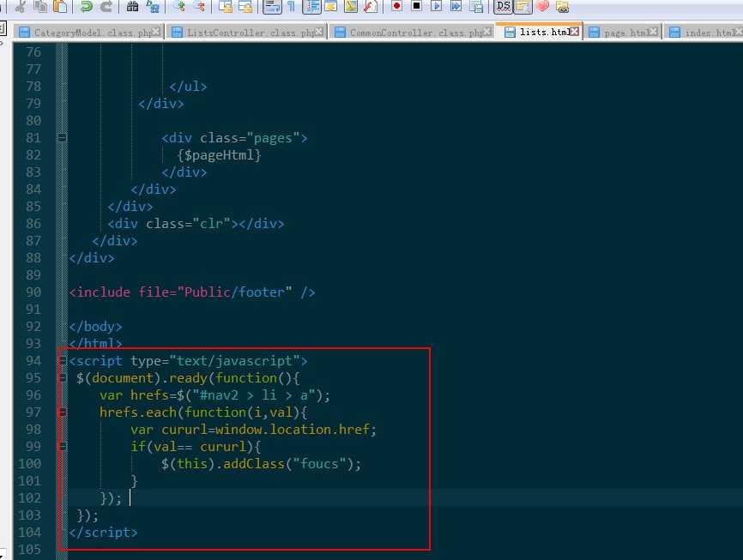Screen dimensions: 743x560
Task: Click the Redo arrow icon
Action: click(x=106, y=7)
